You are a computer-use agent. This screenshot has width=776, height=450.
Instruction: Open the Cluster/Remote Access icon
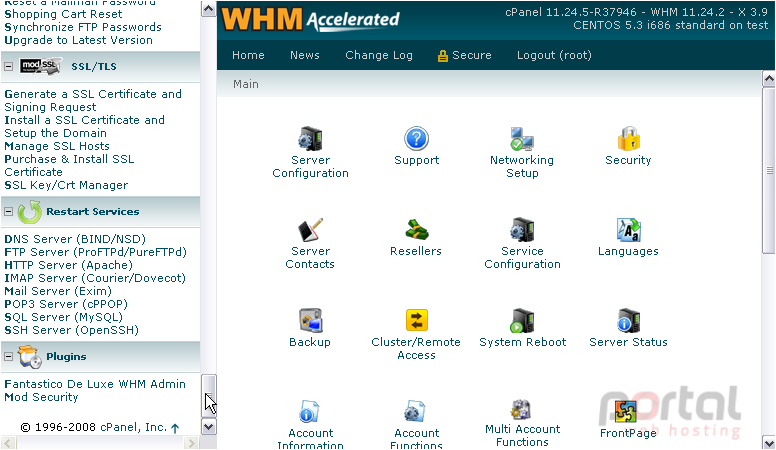click(x=416, y=320)
